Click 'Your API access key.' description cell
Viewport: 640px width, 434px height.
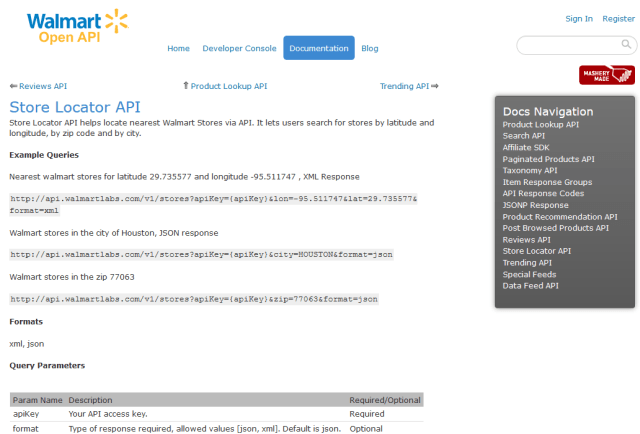point(108,414)
